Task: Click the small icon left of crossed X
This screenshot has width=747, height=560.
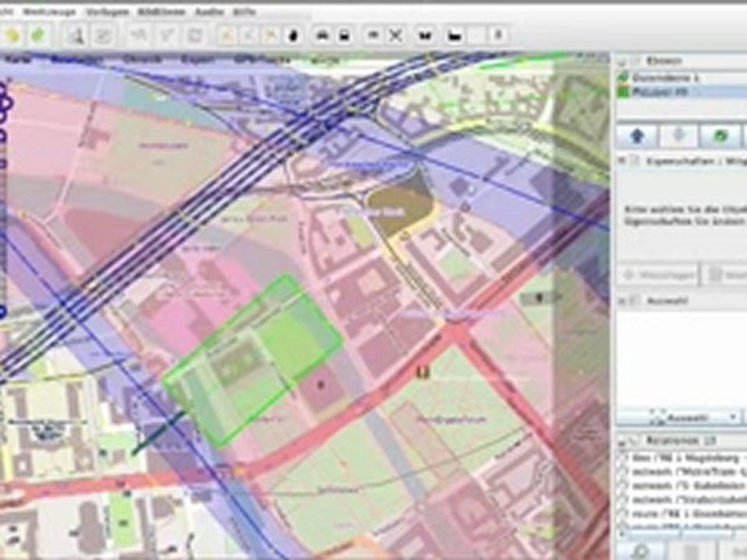Action: (373, 35)
